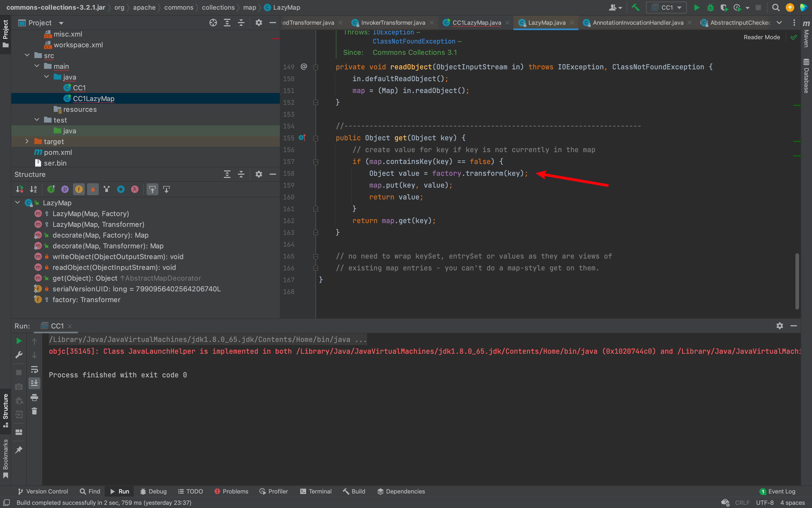Click the user account icon in toolbar
Viewport: 812px width, 508px height.
[615, 8]
